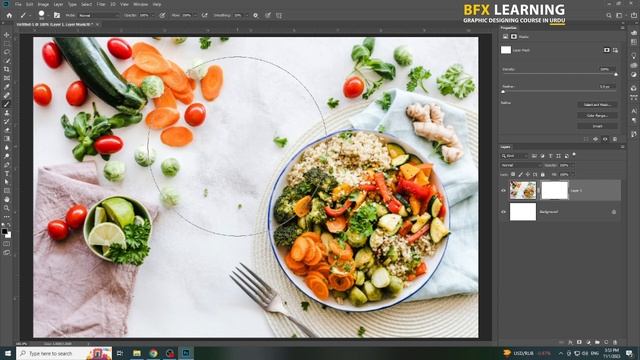Click the delete mask trash icon in Properties
The image size is (640, 360).
coord(615,139)
